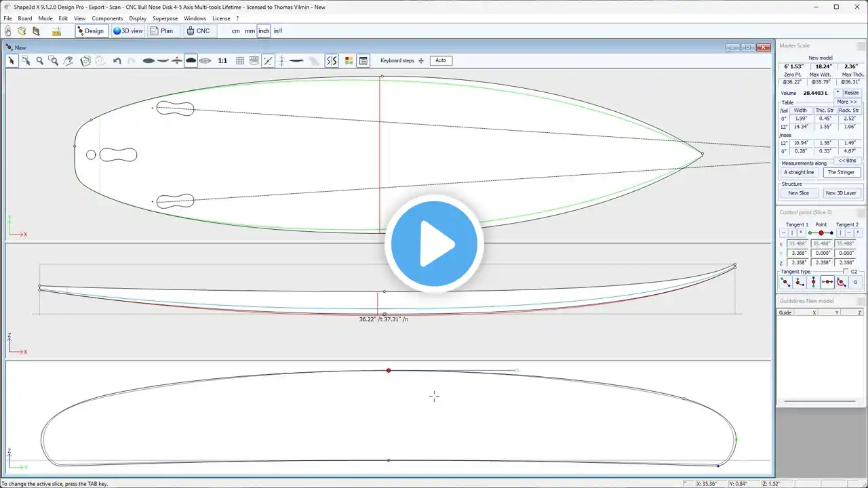Measure along The Stringer
Viewport: 868px width, 488px height.
pyautogui.click(x=841, y=172)
